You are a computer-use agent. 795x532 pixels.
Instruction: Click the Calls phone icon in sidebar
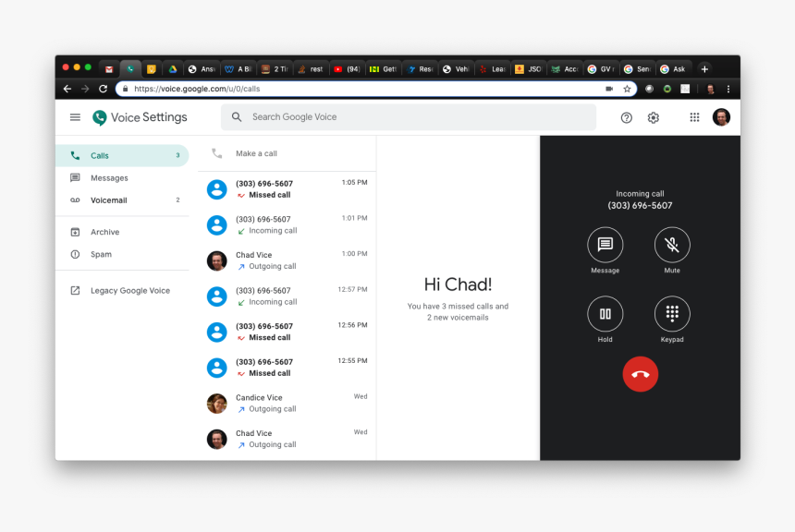(x=75, y=155)
